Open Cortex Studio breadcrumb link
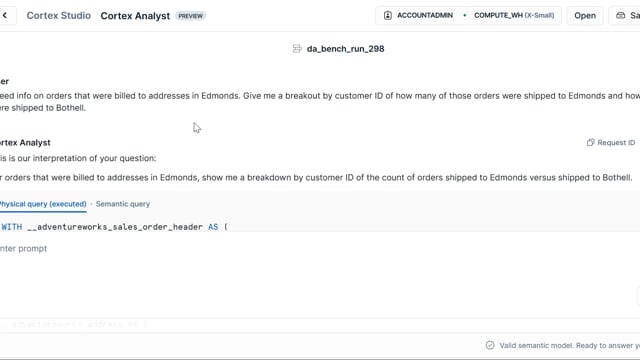 pos(59,16)
